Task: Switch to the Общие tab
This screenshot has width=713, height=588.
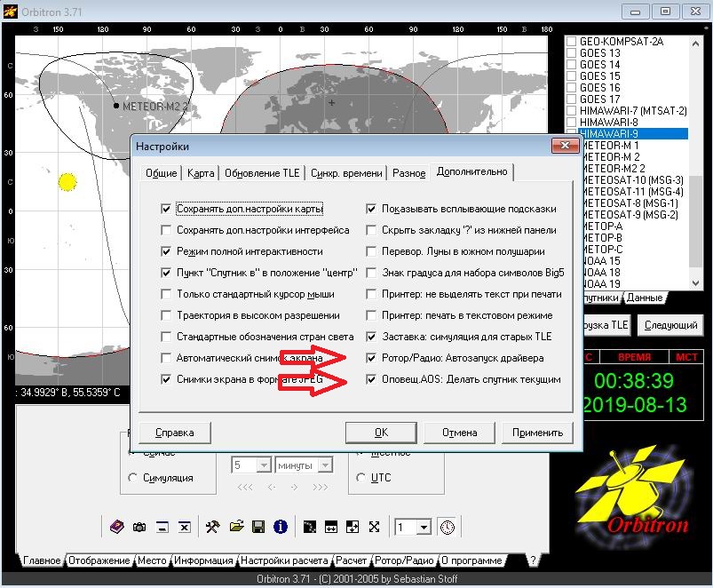Action: point(162,173)
